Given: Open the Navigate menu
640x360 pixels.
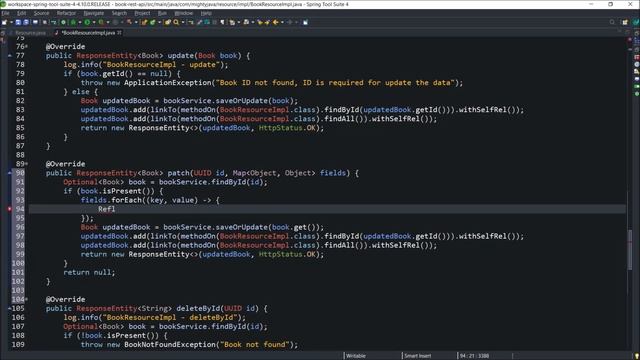Looking at the screenshot, I should tap(93, 13).
